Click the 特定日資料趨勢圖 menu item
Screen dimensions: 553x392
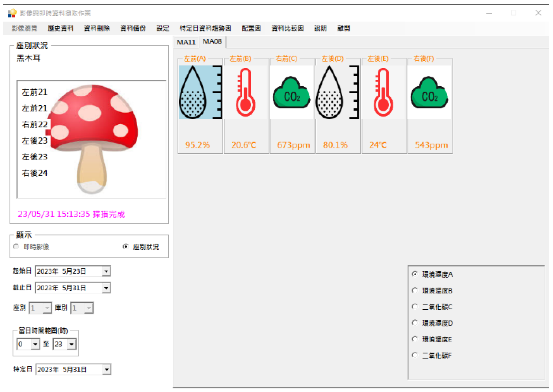tap(205, 28)
